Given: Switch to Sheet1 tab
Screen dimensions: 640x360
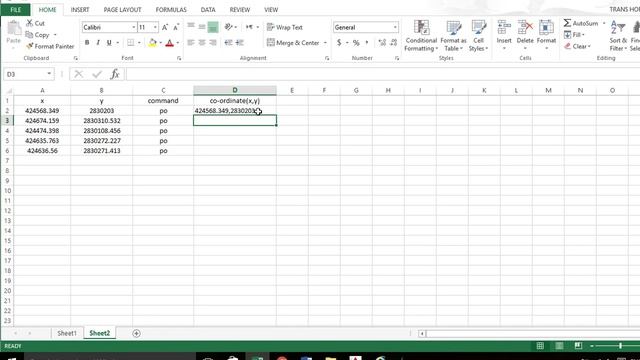Looking at the screenshot, I should [x=67, y=333].
